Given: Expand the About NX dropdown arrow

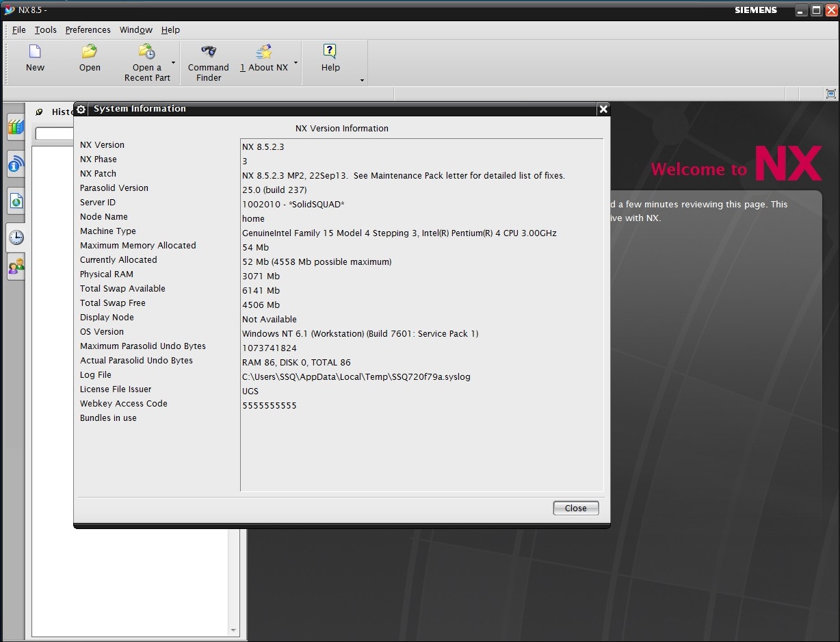Looking at the screenshot, I should click(296, 62).
